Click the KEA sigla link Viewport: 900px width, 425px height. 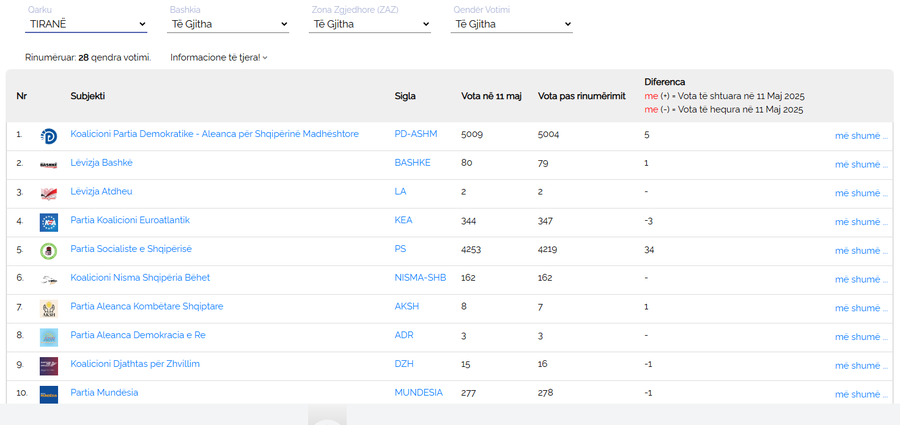point(404,220)
